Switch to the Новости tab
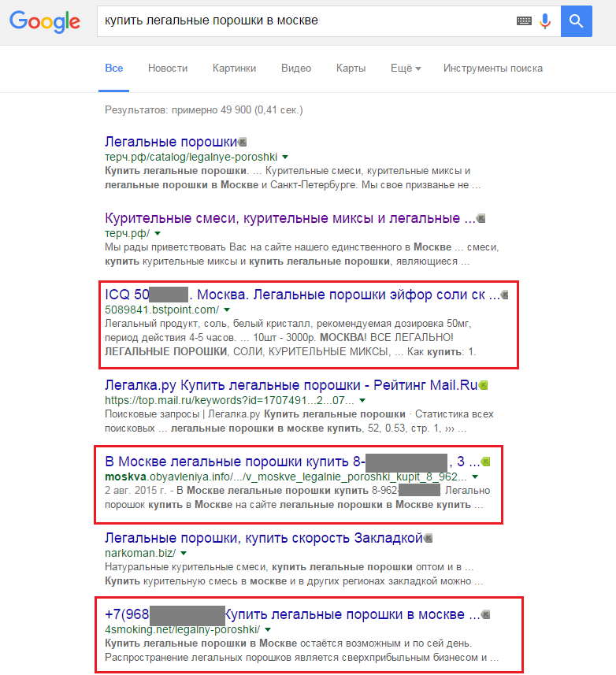This screenshot has width=616, height=675. click(x=168, y=68)
